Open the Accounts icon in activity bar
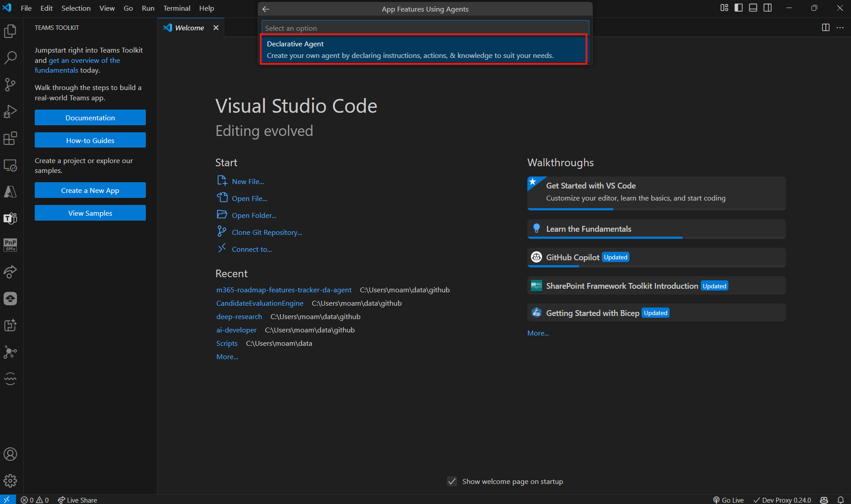The width and height of the screenshot is (851, 504). tap(10, 454)
